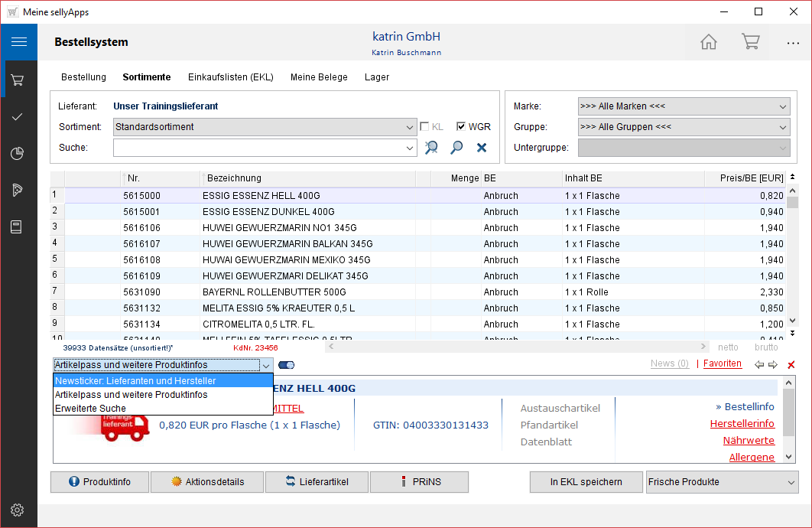Open the Gruppe dropdown list
This screenshot has width=812, height=528.
(782, 127)
